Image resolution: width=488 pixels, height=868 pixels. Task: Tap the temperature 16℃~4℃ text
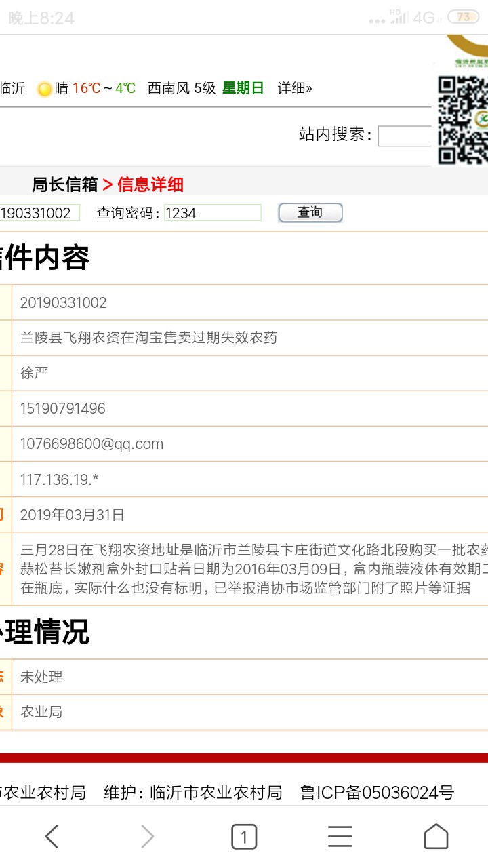(104, 88)
